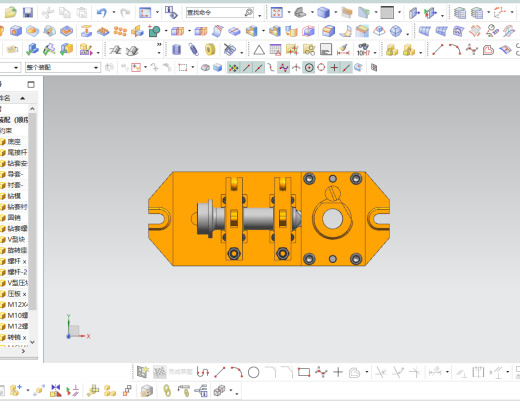Toggle the enable snap points button
This screenshot has width=520, height=408.
(233, 68)
